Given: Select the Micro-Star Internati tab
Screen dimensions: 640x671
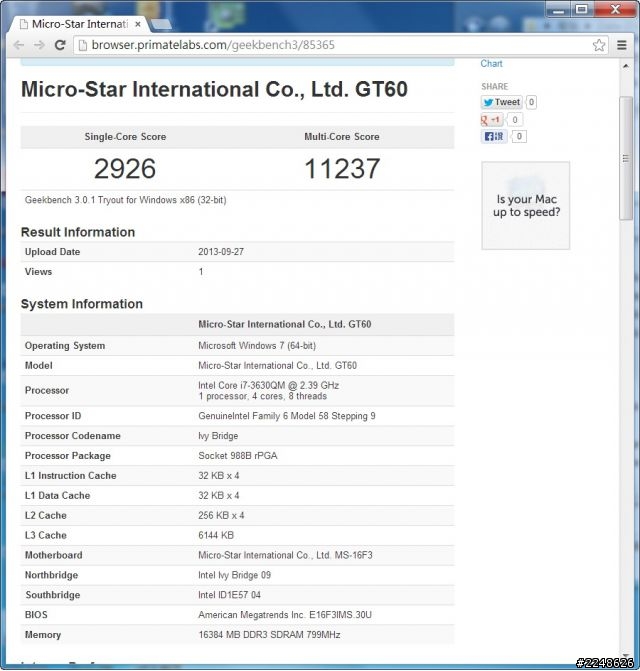Looking at the screenshot, I should (x=80, y=24).
